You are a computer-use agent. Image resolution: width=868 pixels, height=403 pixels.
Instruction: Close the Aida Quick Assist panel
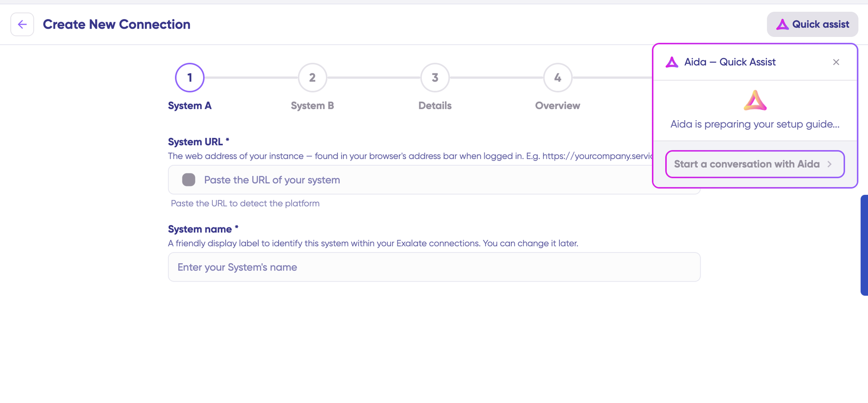pyautogui.click(x=836, y=62)
